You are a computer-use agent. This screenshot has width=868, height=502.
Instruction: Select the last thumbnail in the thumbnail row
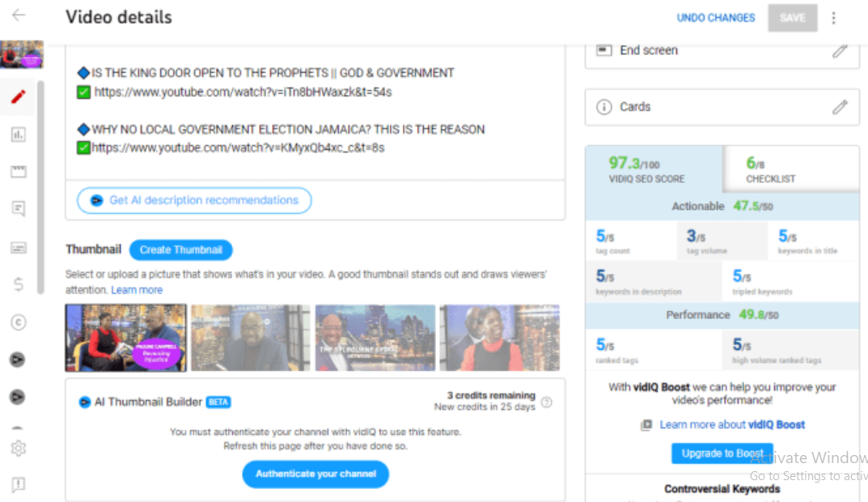tap(499, 337)
